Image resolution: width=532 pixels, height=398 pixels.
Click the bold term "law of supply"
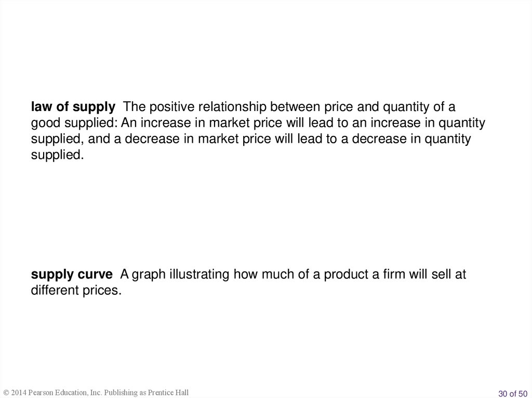(73, 107)
